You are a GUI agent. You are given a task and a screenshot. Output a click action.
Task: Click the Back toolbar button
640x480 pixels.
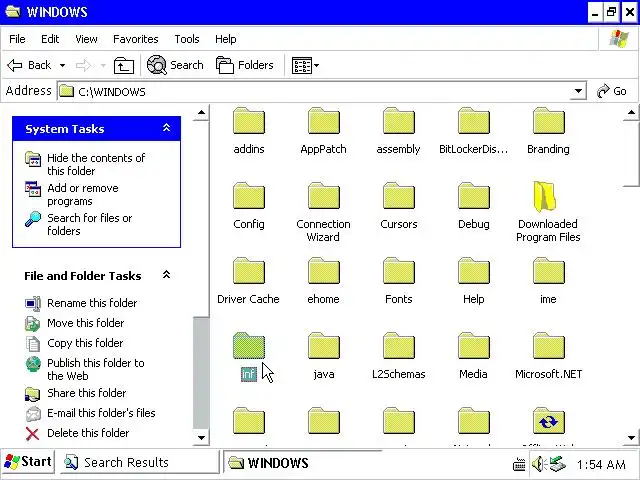(29, 65)
